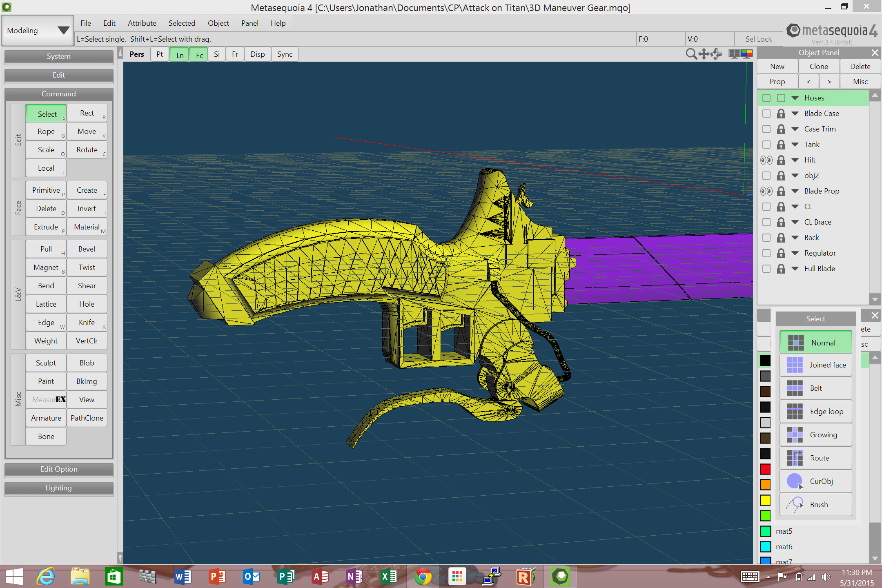882x588 pixels.
Task: Collapse the Blade Prop object triangle
Action: tap(795, 191)
